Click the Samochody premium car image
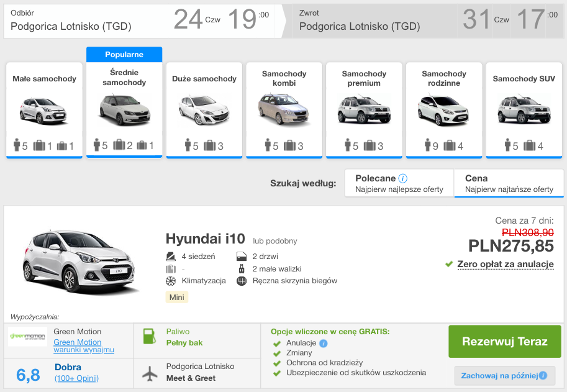 click(364, 109)
